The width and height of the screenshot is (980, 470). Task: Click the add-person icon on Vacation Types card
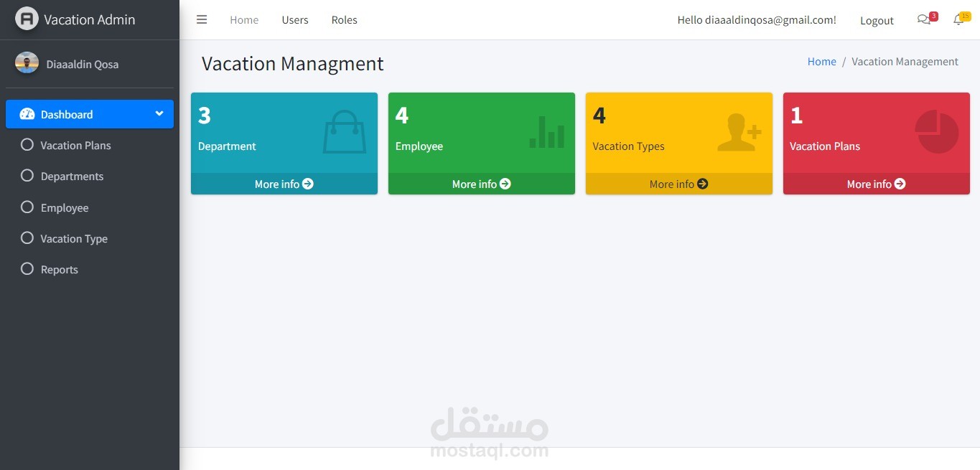click(739, 131)
